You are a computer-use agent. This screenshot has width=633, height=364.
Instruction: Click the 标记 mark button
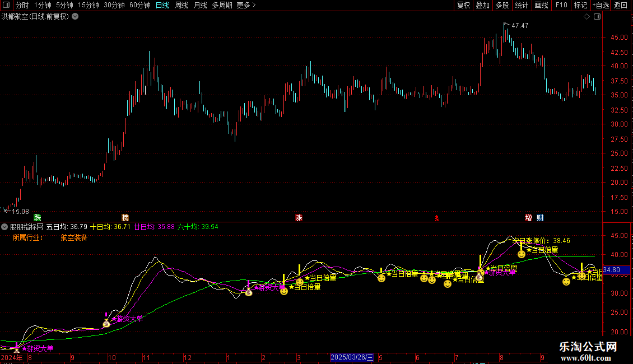click(x=580, y=5)
